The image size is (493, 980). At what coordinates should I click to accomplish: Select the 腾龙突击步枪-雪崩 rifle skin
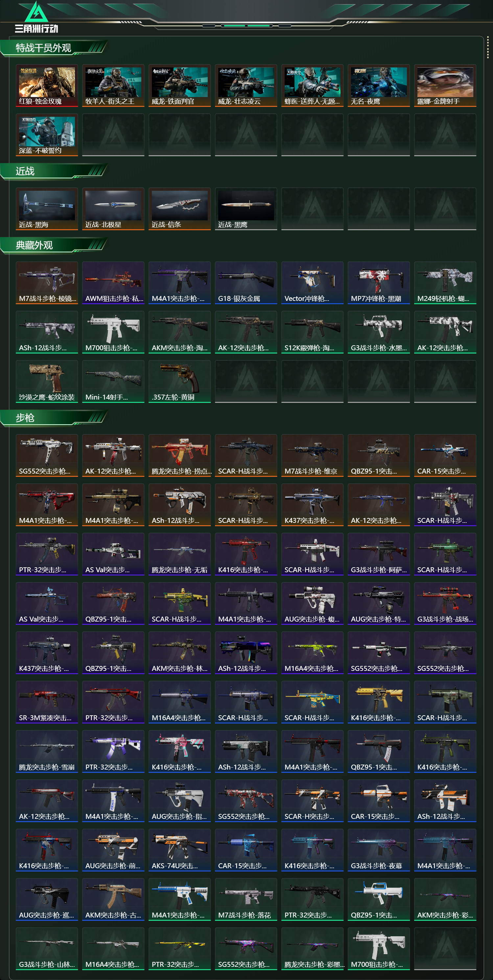47,751
